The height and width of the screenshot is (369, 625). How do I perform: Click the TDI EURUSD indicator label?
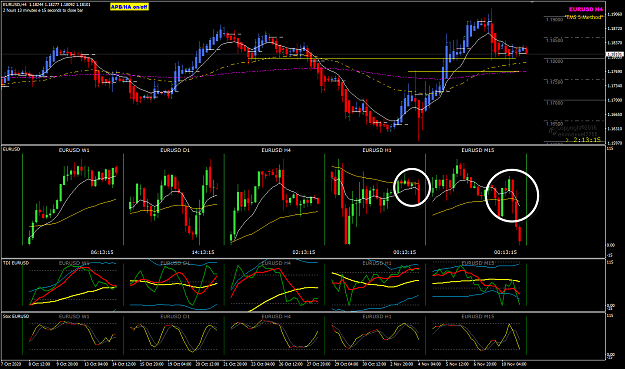coord(16,263)
